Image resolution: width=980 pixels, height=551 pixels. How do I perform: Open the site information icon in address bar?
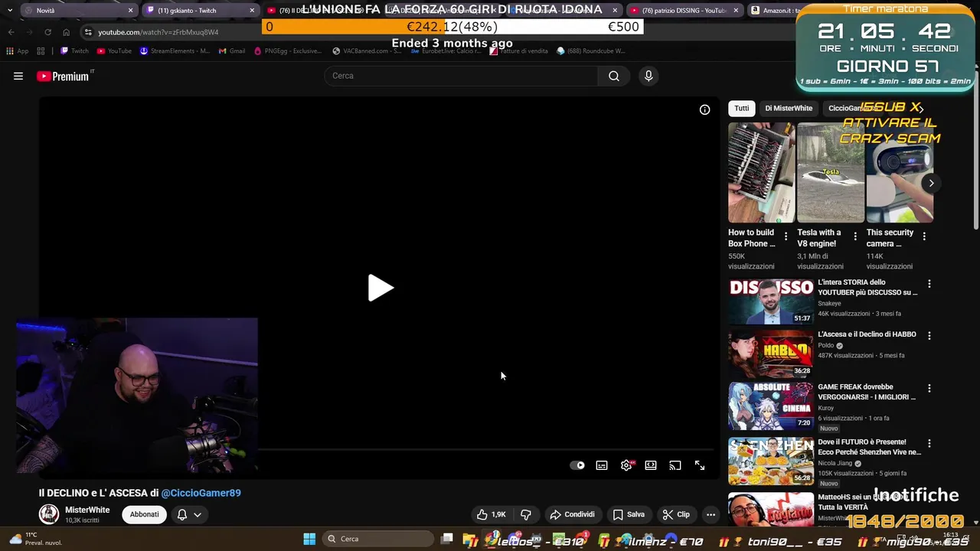coord(88,32)
